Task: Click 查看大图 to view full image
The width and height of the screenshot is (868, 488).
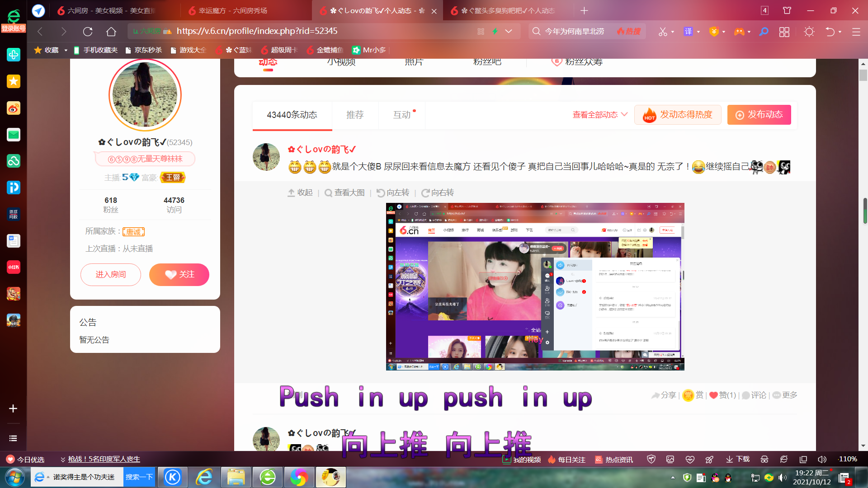Action: coord(344,192)
